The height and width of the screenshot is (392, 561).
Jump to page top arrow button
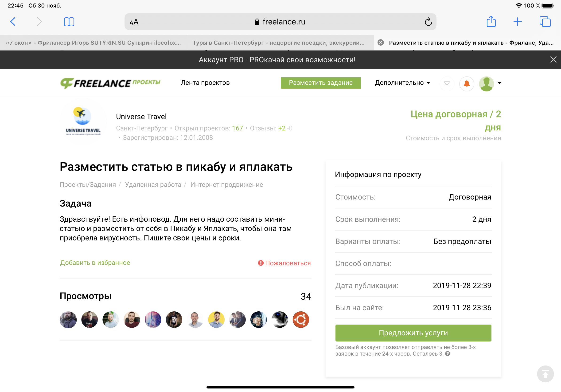click(545, 374)
